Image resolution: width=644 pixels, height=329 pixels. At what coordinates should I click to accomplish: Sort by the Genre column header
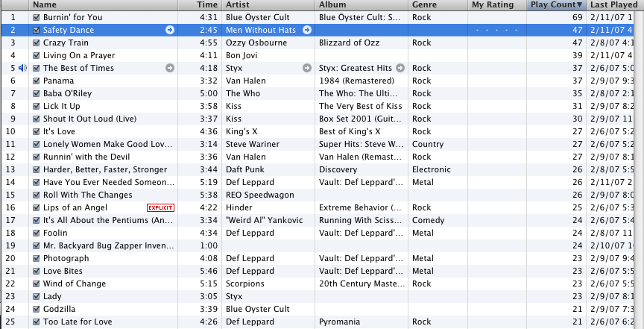pyautogui.click(x=438, y=5)
